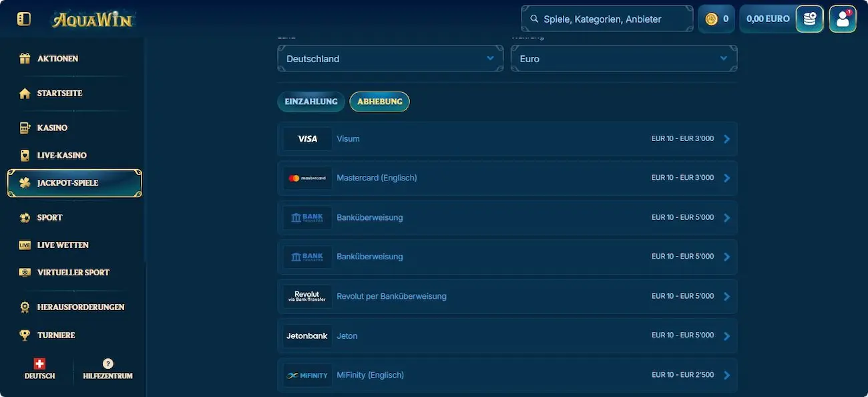
Task: Click the Hilfezentrum question mark icon
Action: click(107, 364)
